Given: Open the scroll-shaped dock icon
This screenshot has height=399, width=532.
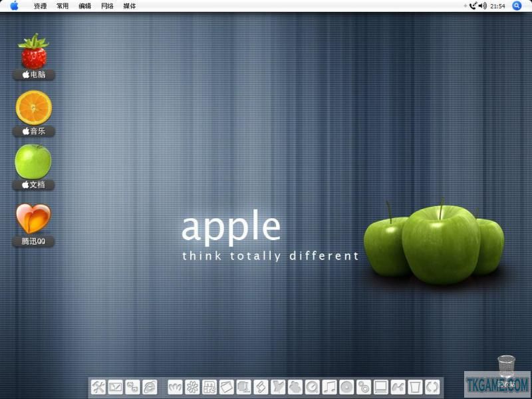Looking at the screenshot, I should pos(261,387).
